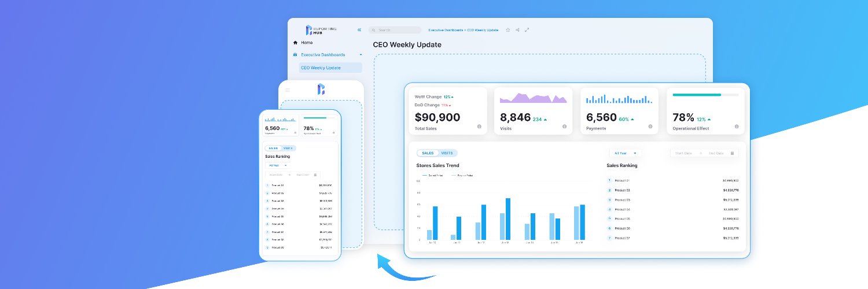Click the Previous Period legend item in the chart
This screenshot has height=289, width=868.
click(x=461, y=175)
